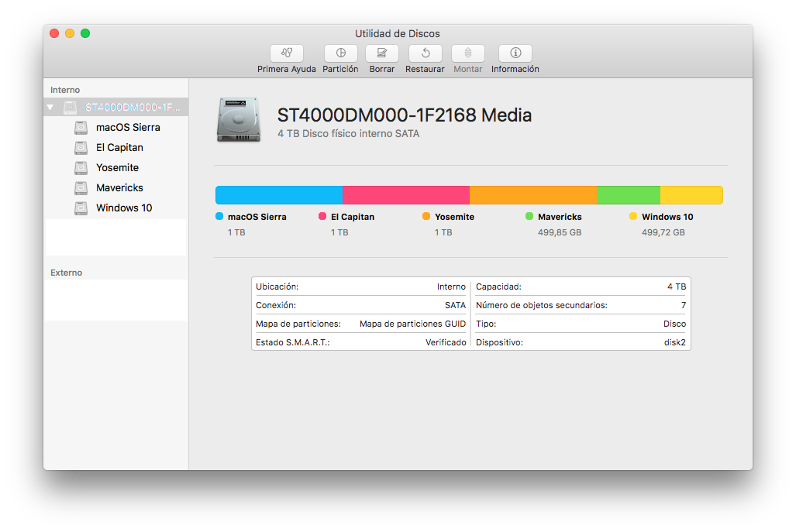Click the orange Yosemite legend dot
This screenshot has height=532, width=796.
pos(426,216)
